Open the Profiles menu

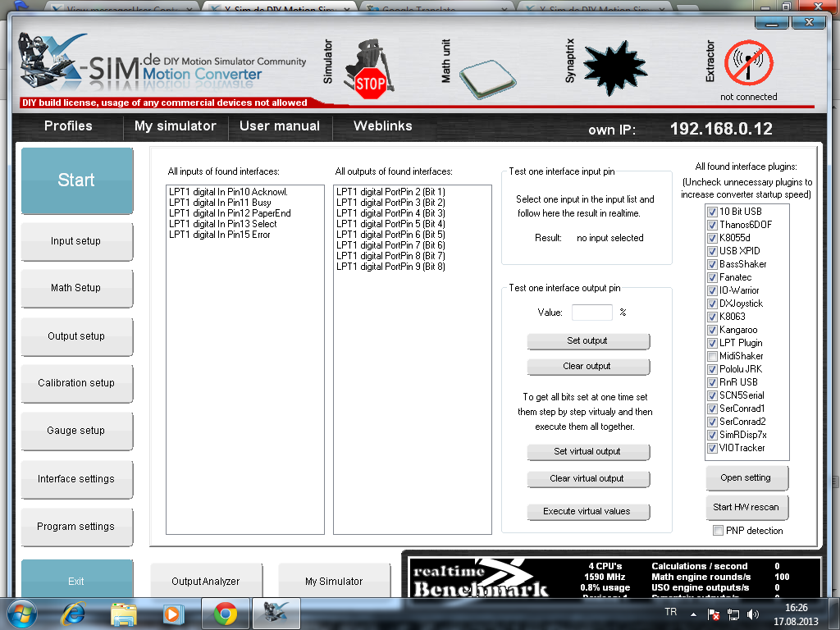(x=68, y=126)
